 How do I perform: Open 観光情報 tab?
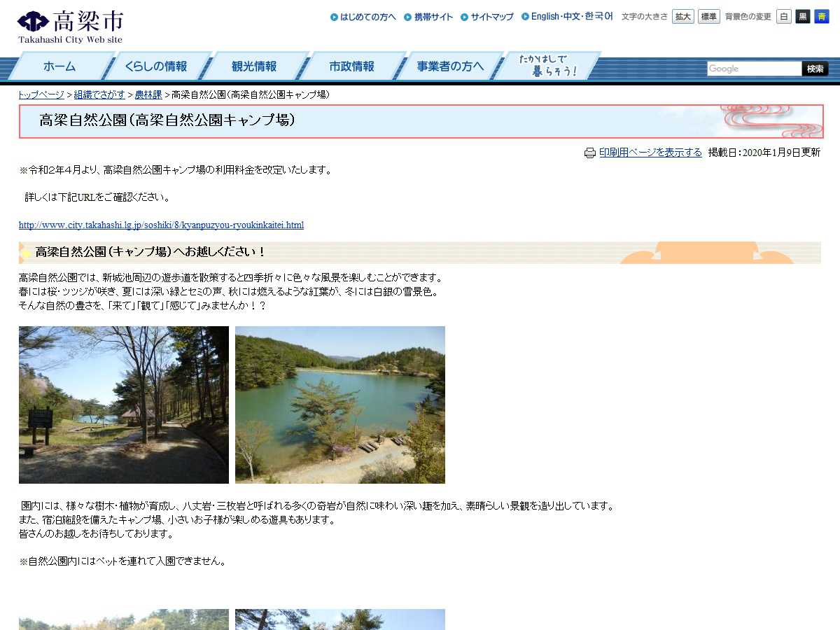click(x=254, y=66)
